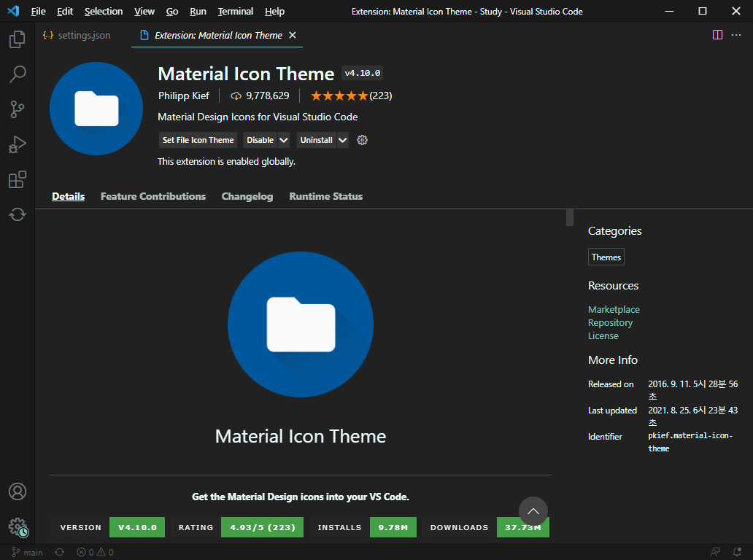Click the feedback icon in status bar
The image size is (753, 560).
pyautogui.click(x=715, y=552)
